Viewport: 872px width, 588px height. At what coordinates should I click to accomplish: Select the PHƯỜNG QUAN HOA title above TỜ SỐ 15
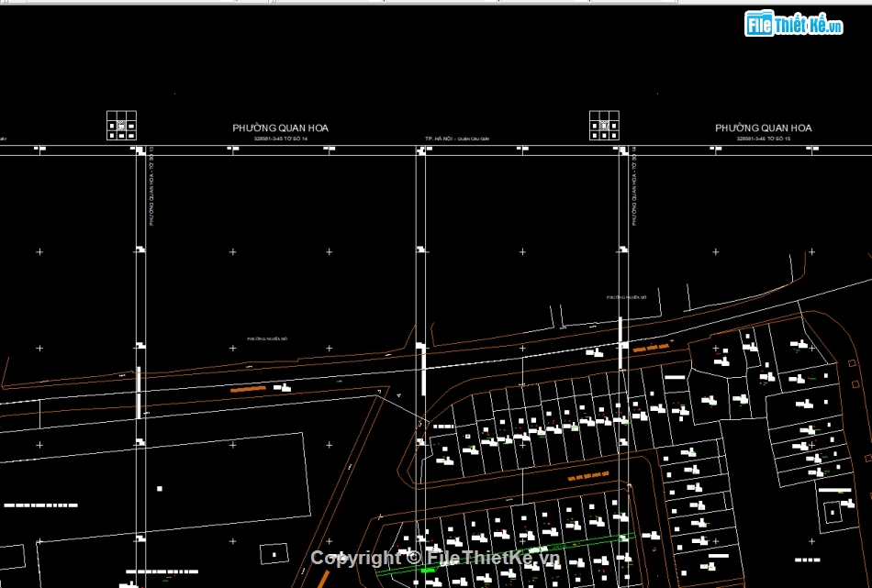[x=763, y=128]
